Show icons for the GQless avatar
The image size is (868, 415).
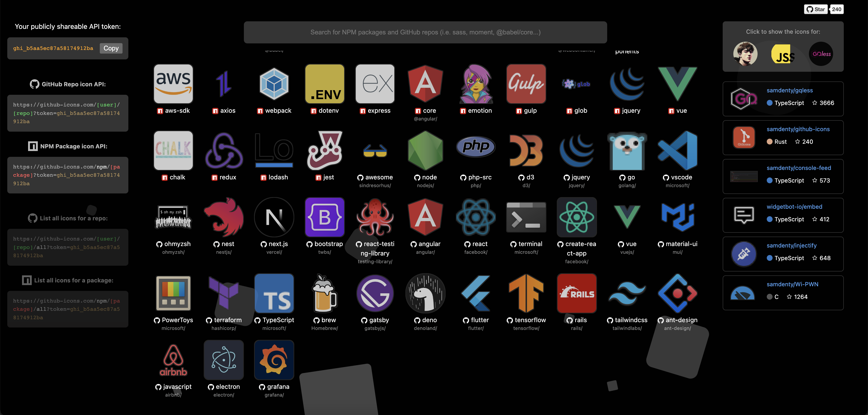click(821, 54)
